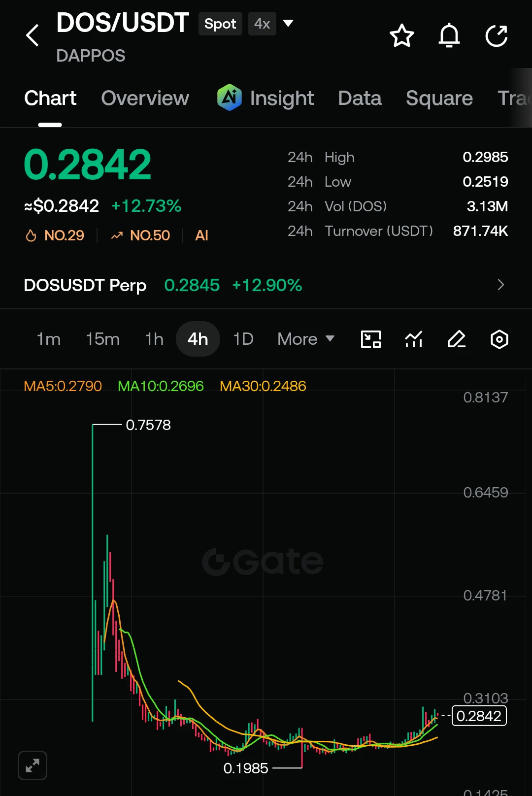Tap the Spot tag
Screen dimensions: 532x796
[220, 24]
